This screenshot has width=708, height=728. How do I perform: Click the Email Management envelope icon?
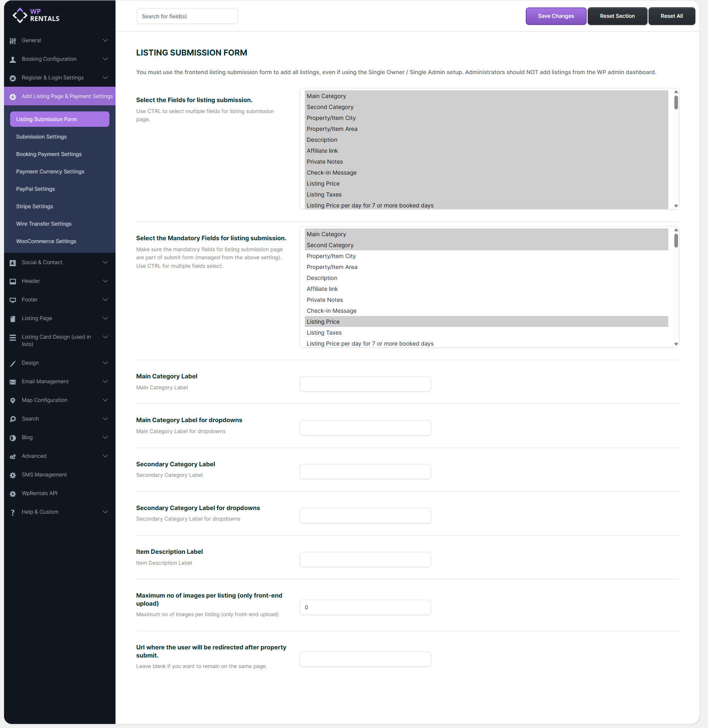13,382
